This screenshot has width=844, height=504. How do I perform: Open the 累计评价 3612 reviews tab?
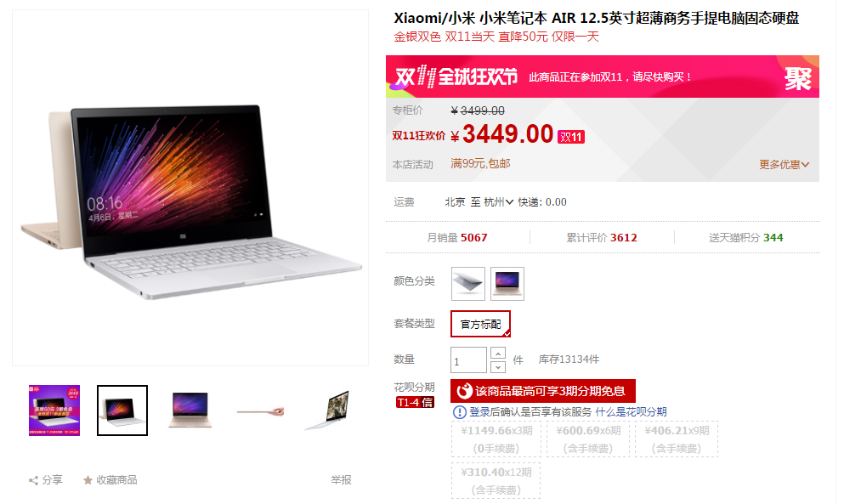pos(602,238)
